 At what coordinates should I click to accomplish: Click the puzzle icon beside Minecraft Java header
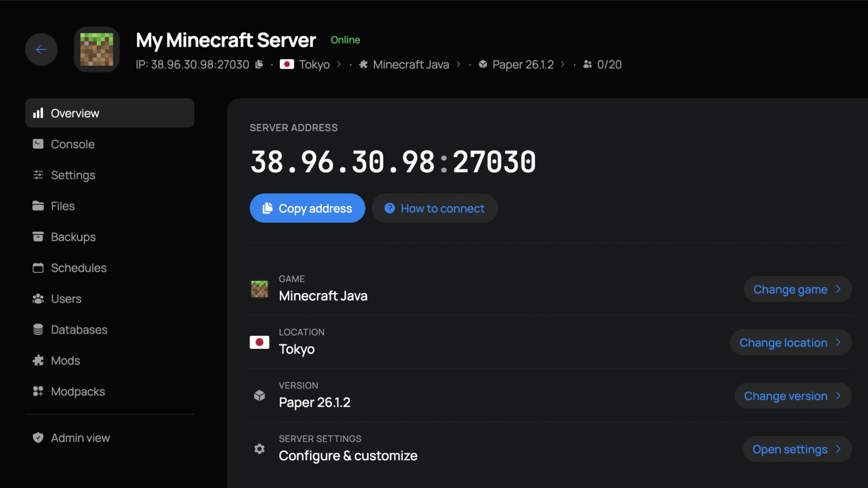pyautogui.click(x=363, y=64)
